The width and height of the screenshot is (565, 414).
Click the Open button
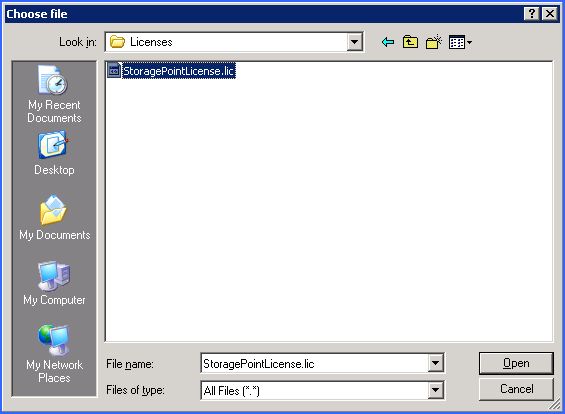coord(516,363)
